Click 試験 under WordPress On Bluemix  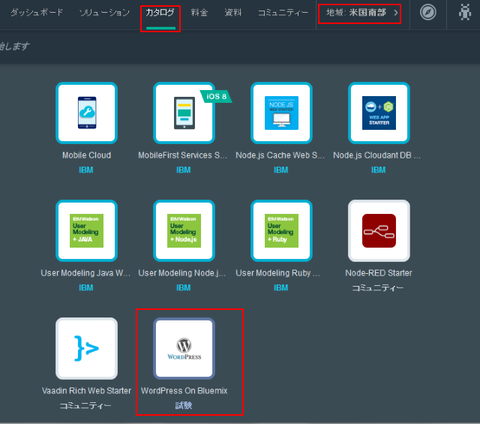pyautogui.click(x=184, y=405)
